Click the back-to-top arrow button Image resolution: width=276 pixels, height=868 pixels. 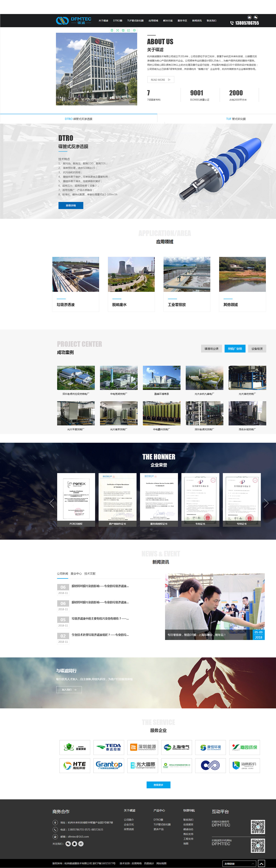(x=261, y=864)
